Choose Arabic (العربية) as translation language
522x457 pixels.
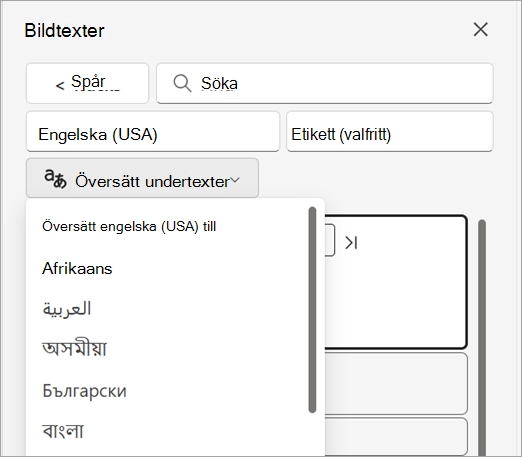tap(67, 309)
